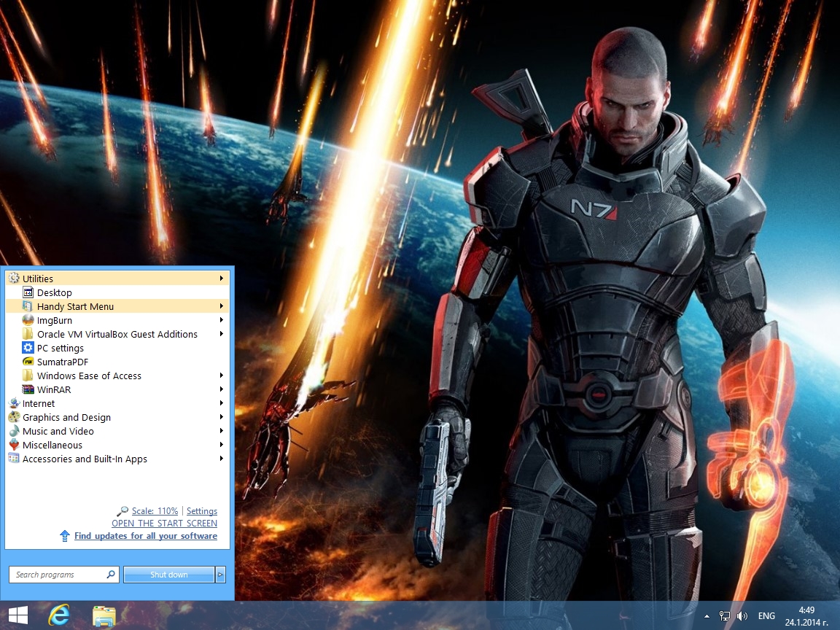840x630 pixels.
Task: Open the Desktop menu entry
Action: point(117,292)
